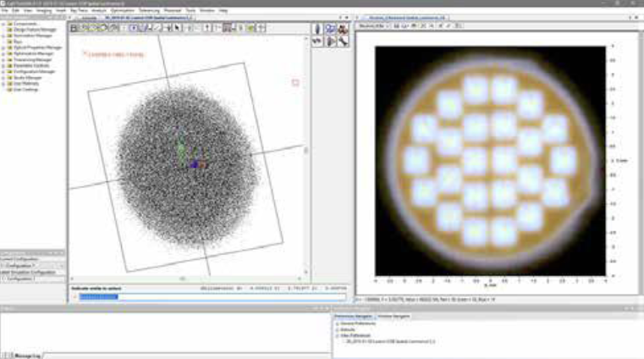Switch to the Window Navigator tab
This screenshot has height=359, width=644.
394,315
